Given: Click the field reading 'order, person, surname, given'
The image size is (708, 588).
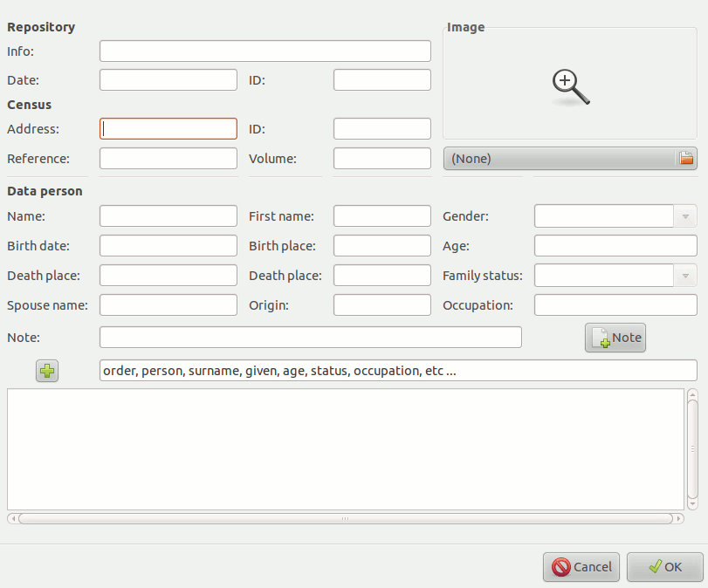Looking at the screenshot, I should [398, 371].
